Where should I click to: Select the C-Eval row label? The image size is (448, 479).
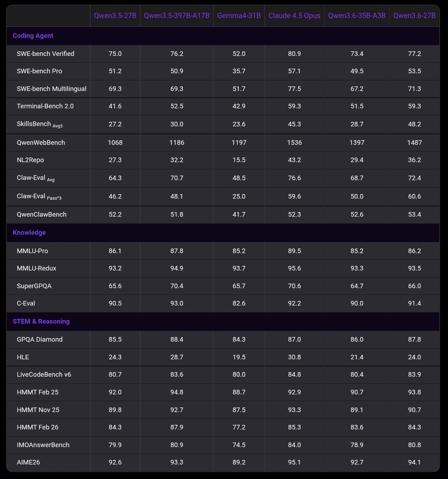coord(26,303)
